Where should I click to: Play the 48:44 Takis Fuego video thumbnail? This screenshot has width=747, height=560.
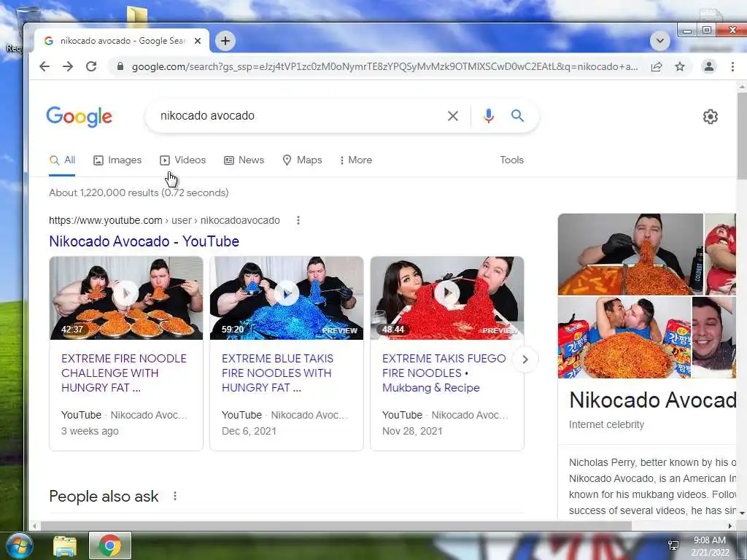(447, 298)
